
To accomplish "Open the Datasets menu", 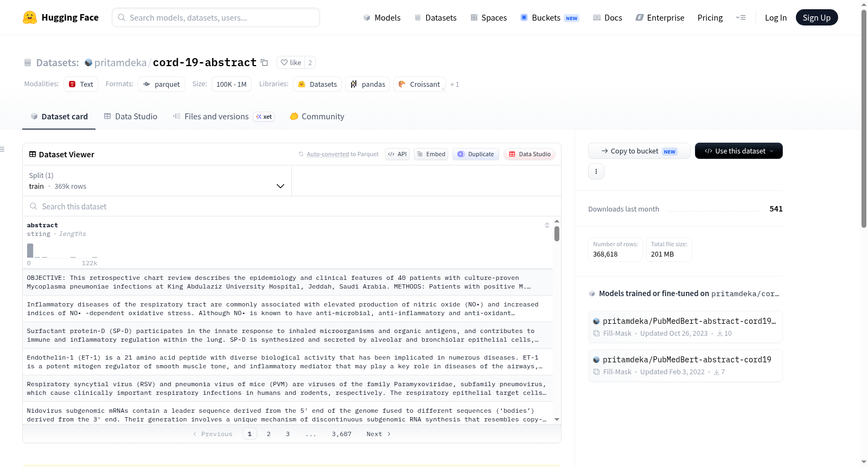I will (x=435, y=17).
